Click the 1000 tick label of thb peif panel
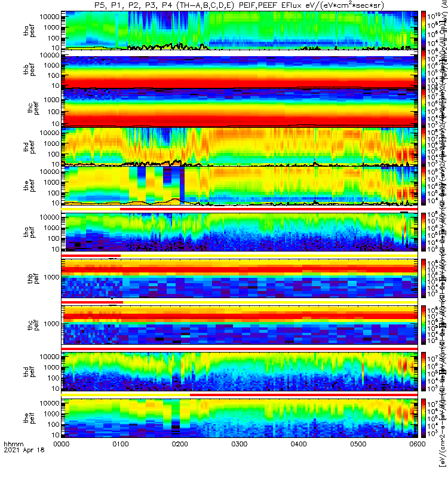 [x=51, y=277]
